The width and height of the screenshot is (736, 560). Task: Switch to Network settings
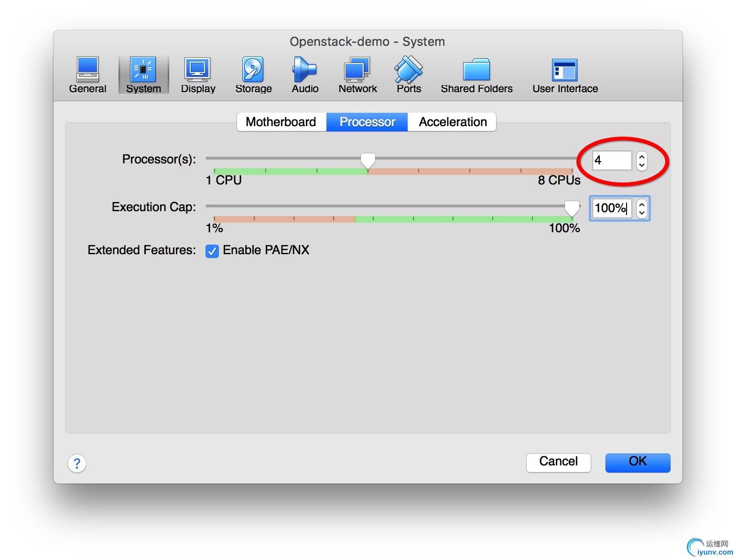[357, 75]
